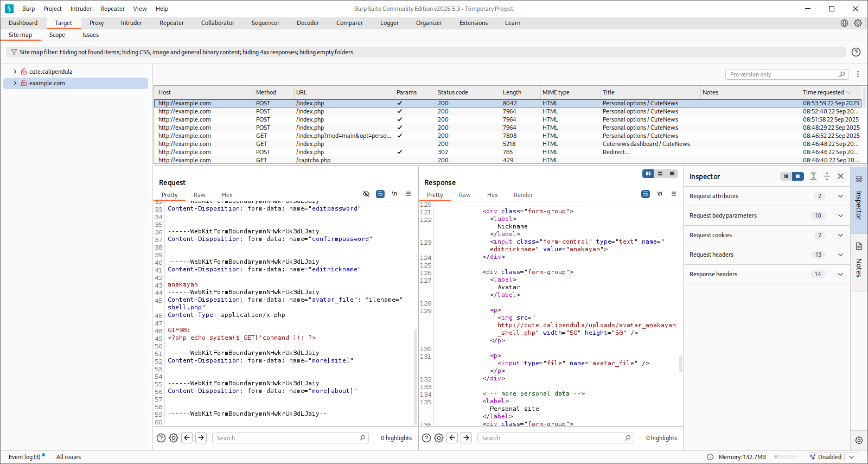The height and width of the screenshot is (464, 868).
Task: Click the memory usage progress bar
Action: point(786,457)
